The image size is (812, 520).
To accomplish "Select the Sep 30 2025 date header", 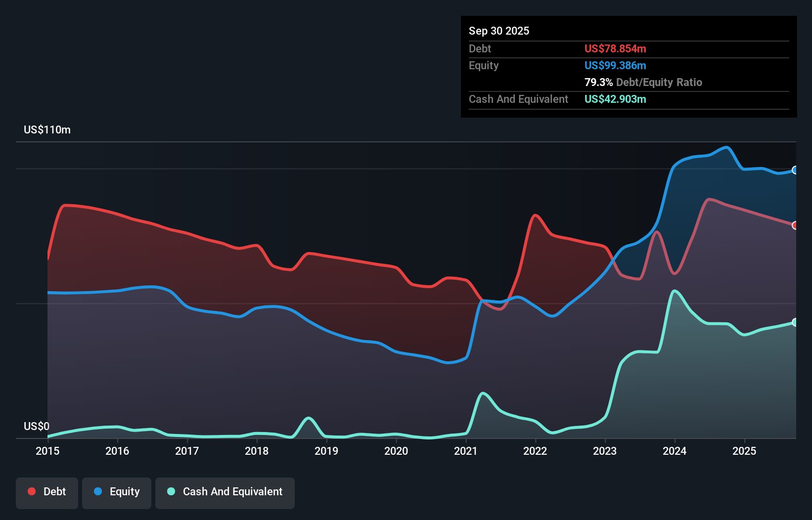I will point(499,31).
